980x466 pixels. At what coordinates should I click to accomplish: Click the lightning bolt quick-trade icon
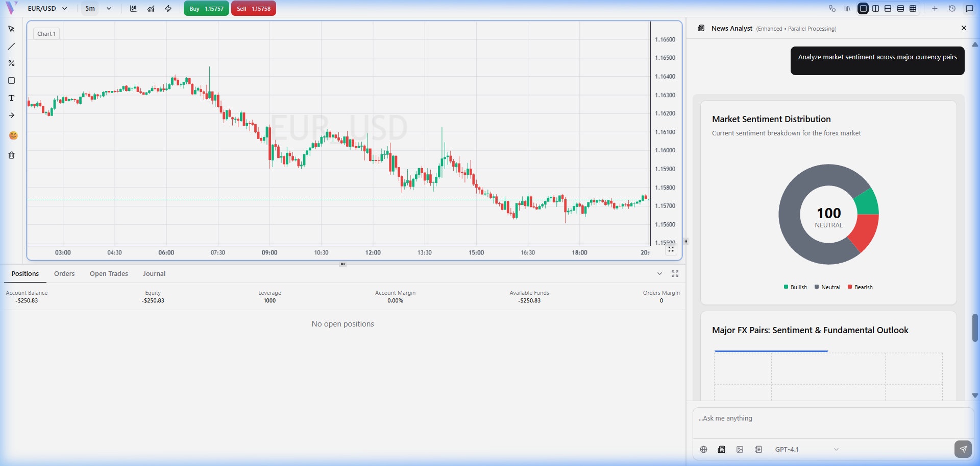[168, 9]
